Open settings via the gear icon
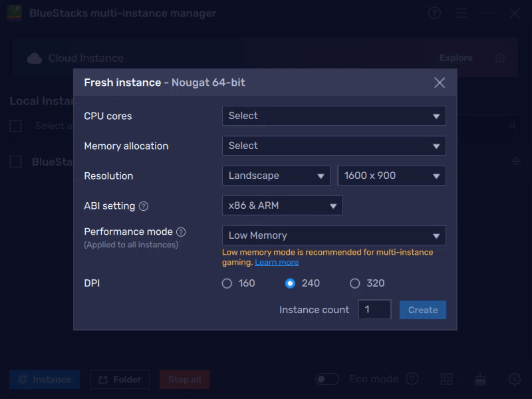This screenshot has height=399, width=532. tap(513, 379)
